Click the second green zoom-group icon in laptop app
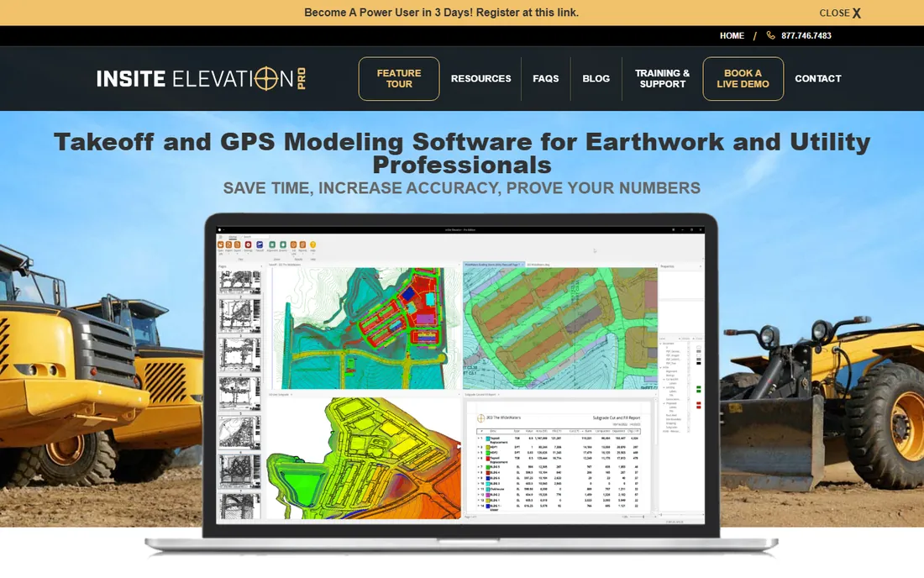924x578 pixels. coord(283,244)
